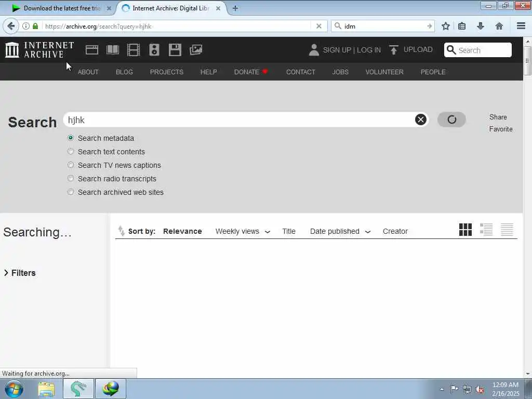Open the VOLUNTEER menu item
532x399 pixels.
(x=384, y=72)
